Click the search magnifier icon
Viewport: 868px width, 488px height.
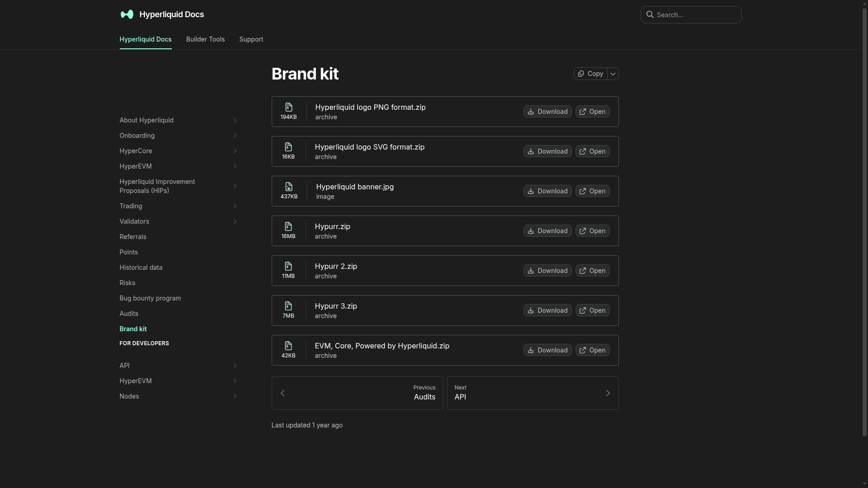650,14
